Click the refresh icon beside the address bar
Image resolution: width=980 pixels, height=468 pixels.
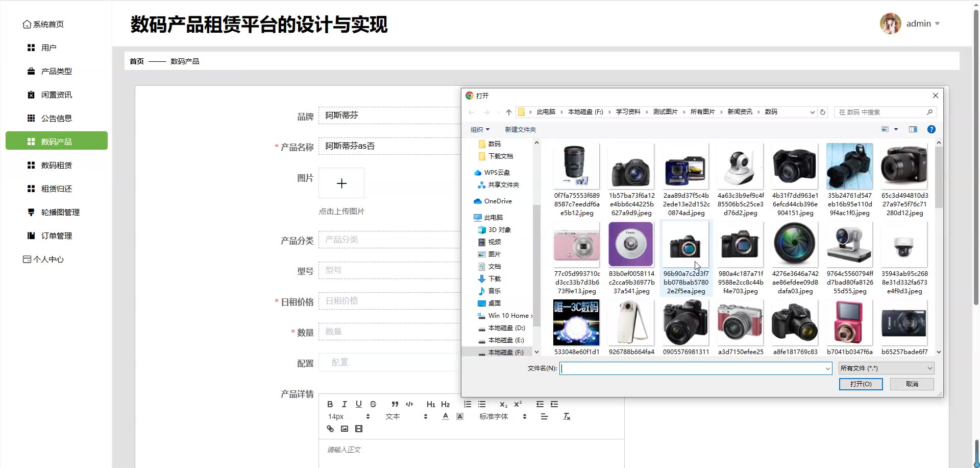click(x=822, y=112)
